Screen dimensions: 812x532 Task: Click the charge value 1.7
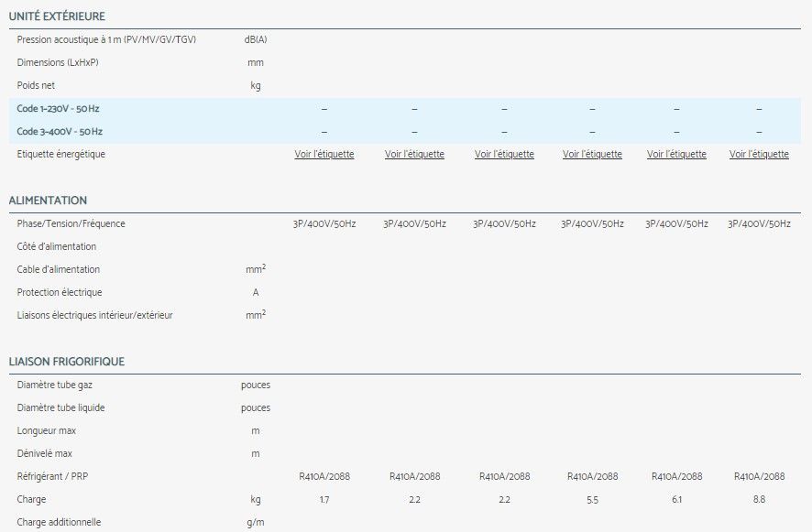pyautogui.click(x=324, y=500)
